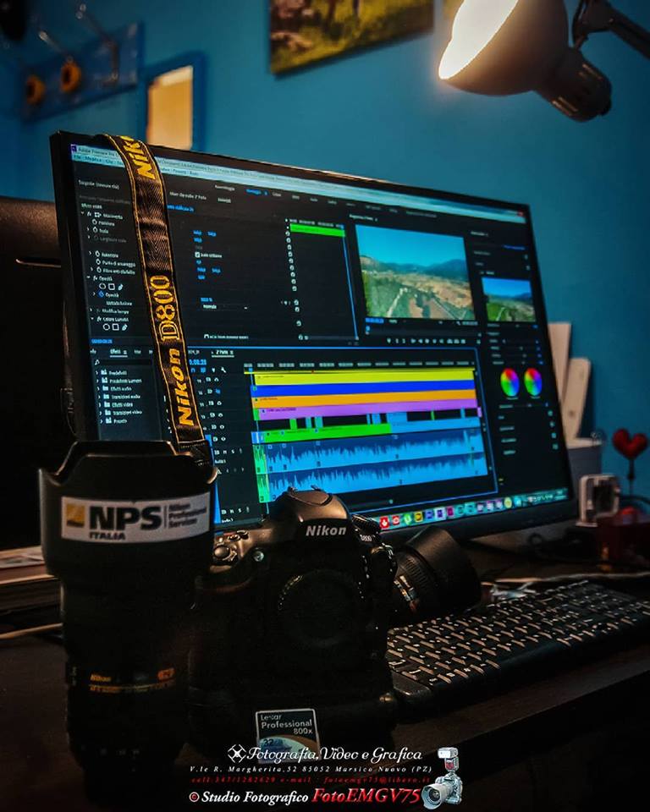The height and width of the screenshot is (812, 650).
Task: Click the Posizione X value
Action: (x=197, y=233)
